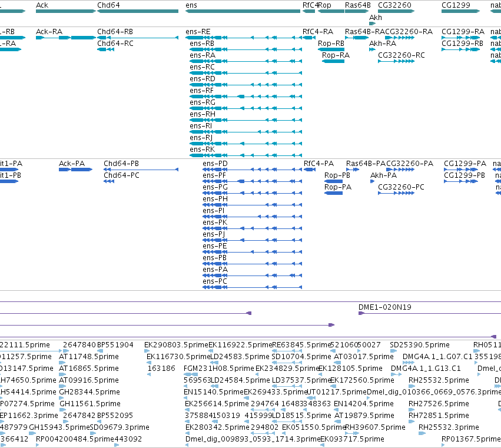501x448 pixels.
Task: Click the Rop-PB protein label
Action: 337,175
